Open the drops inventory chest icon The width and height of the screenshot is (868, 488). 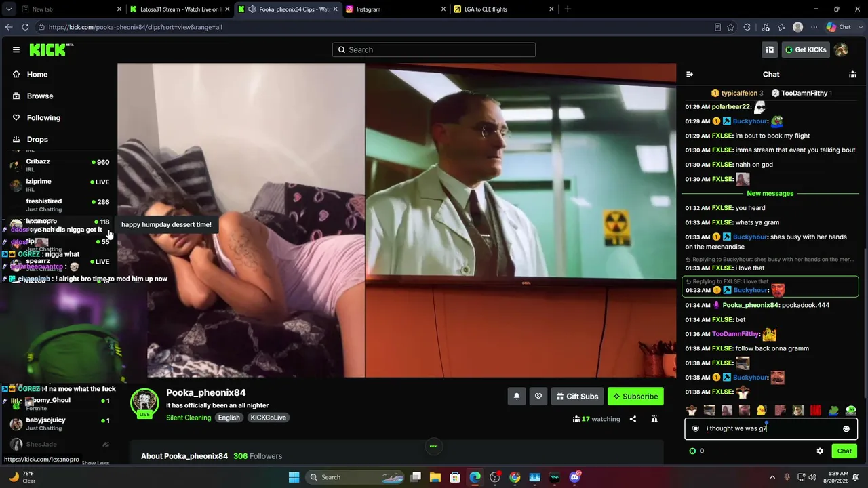point(770,49)
